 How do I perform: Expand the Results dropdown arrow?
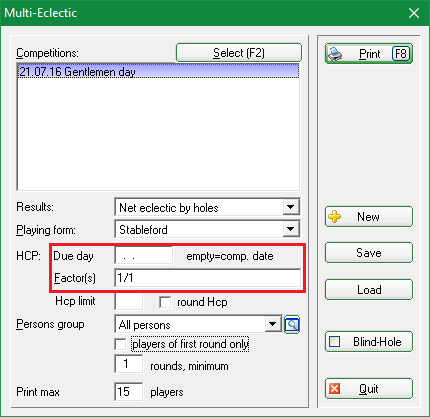291,207
